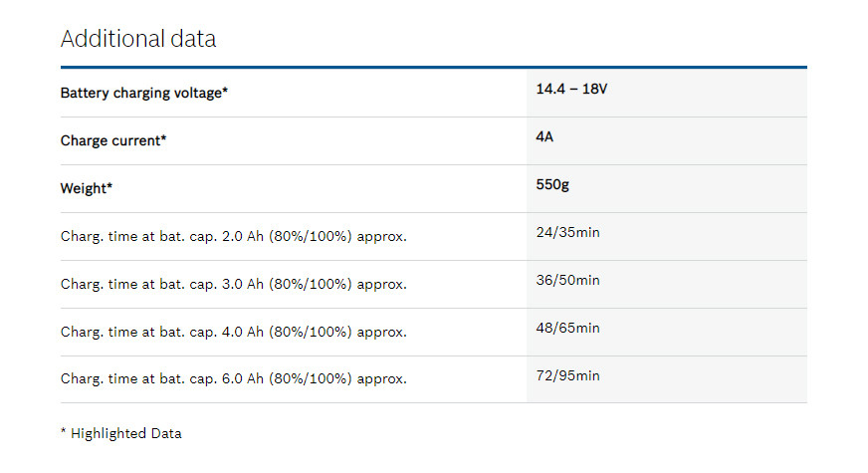Select the 2.0 Ah charging time label
This screenshot has width=868, height=473.
click(x=233, y=236)
